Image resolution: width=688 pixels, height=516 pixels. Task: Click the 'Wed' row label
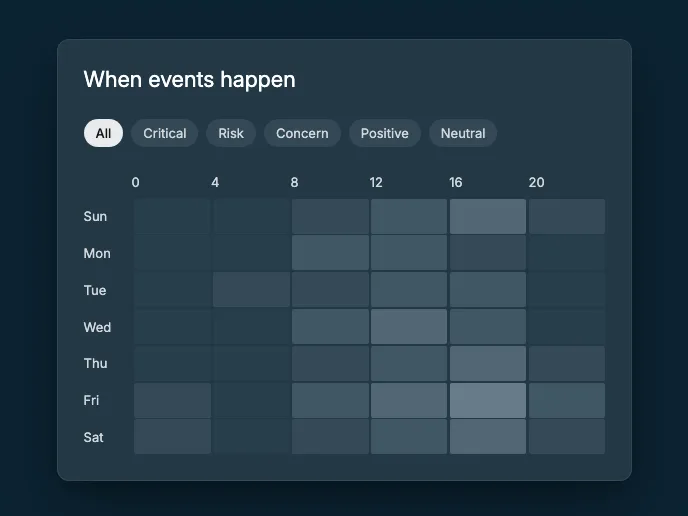tap(97, 327)
